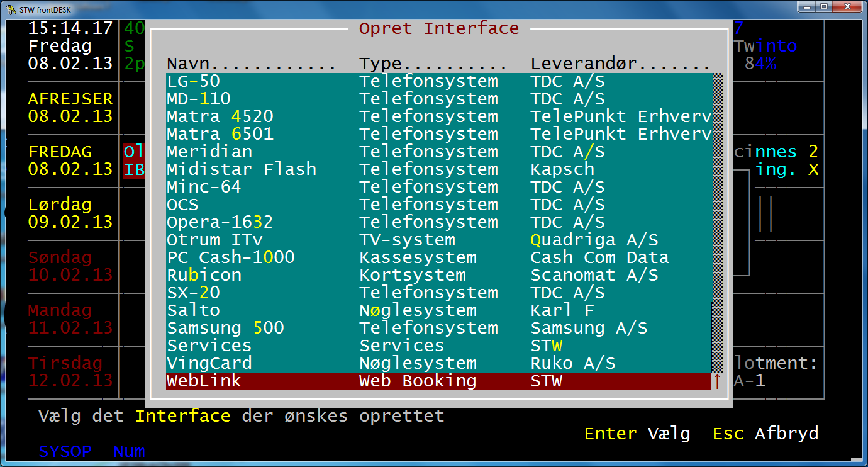Click the Opera-1632 Telefonsystem row
Viewport: 868px width, 467px height.
[x=438, y=222]
